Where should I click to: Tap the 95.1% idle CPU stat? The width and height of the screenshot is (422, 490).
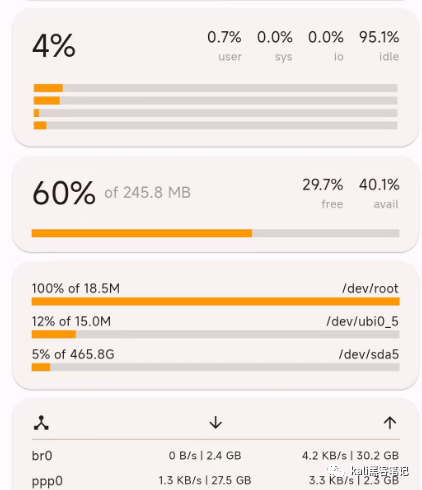pos(379,46)
